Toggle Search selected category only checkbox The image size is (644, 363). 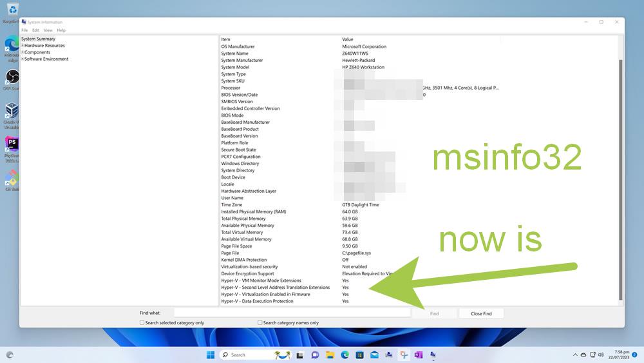pos(142,323)
